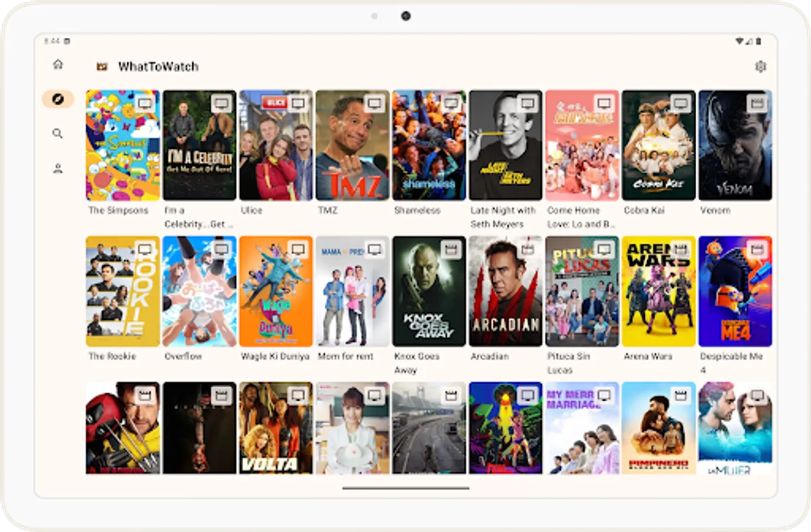Click TV badge on Shameless poster
This screenshot has width=811, height=532.
pyautogui.click(x=451, y=104)
